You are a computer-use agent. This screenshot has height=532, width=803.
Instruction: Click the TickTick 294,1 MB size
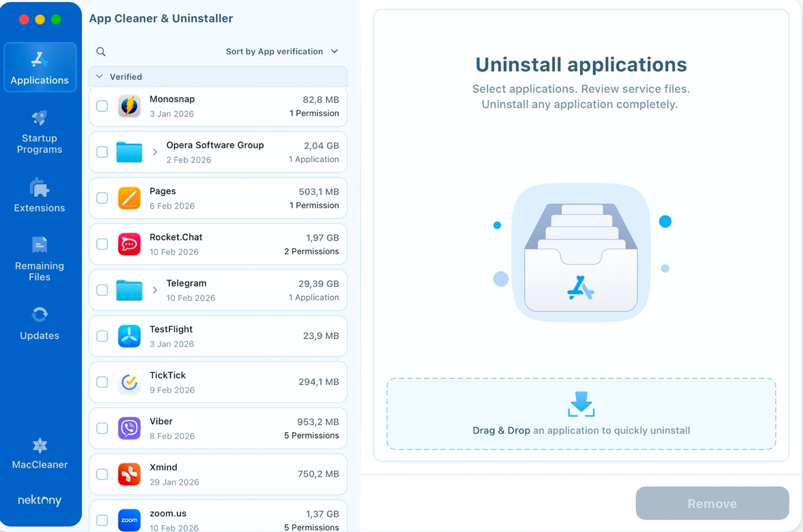pos(319,382)
